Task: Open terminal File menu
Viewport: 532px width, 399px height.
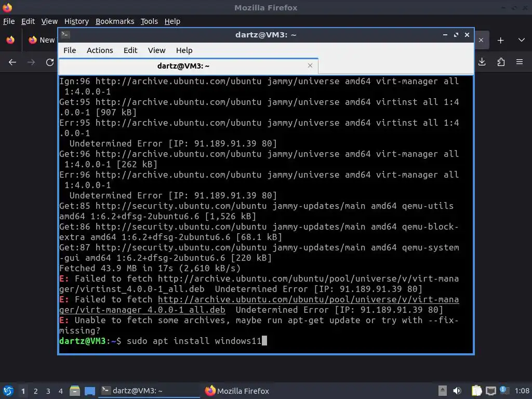Action: pyautogui.click(x=70, y=50)
